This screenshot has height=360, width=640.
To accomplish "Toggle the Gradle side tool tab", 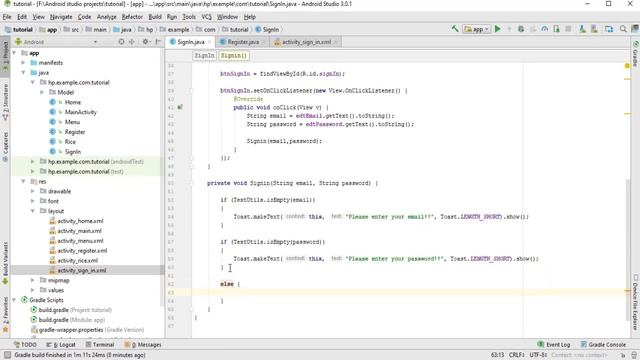I will coord(635,53).
